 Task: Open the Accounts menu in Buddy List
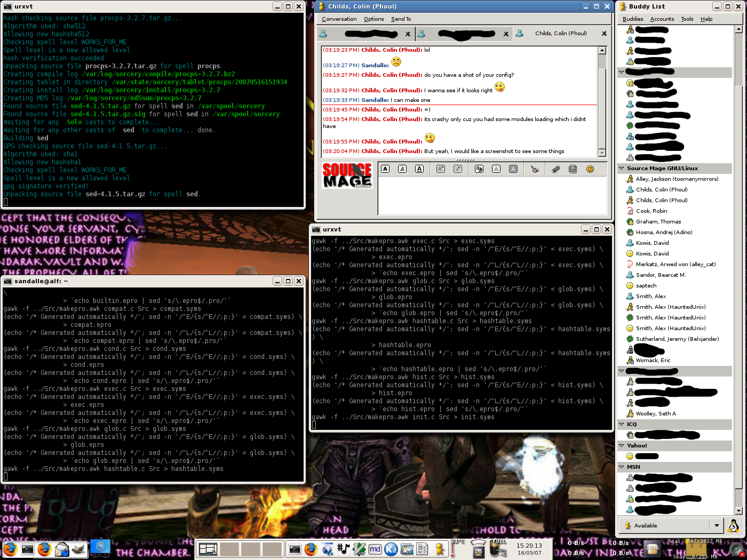pyautogui.click(x=662, y=19)
